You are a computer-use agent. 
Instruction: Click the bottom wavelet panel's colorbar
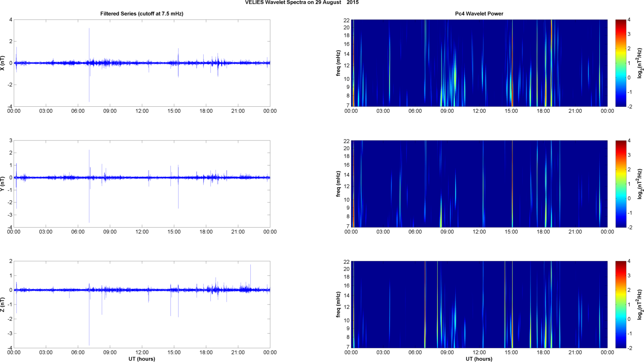[x=621, y=305]
